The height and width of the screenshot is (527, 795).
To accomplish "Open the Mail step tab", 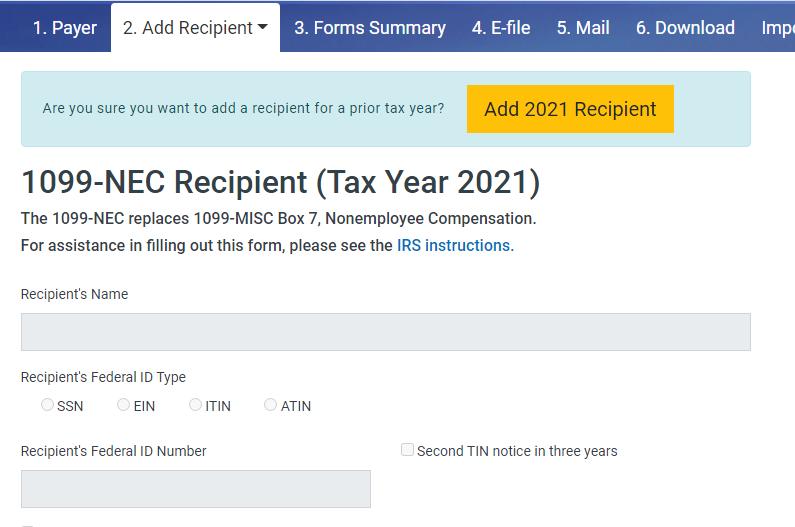I will click(583, 28).
